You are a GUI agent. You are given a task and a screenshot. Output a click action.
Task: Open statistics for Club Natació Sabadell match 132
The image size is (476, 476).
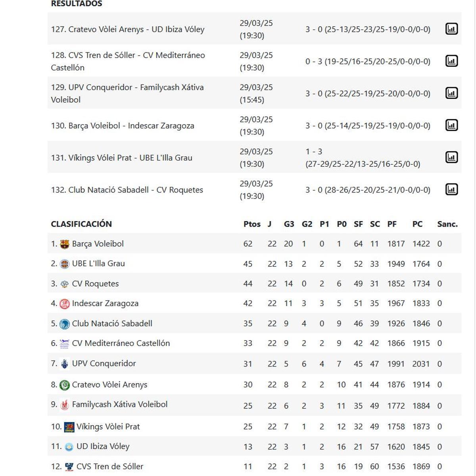452,189
